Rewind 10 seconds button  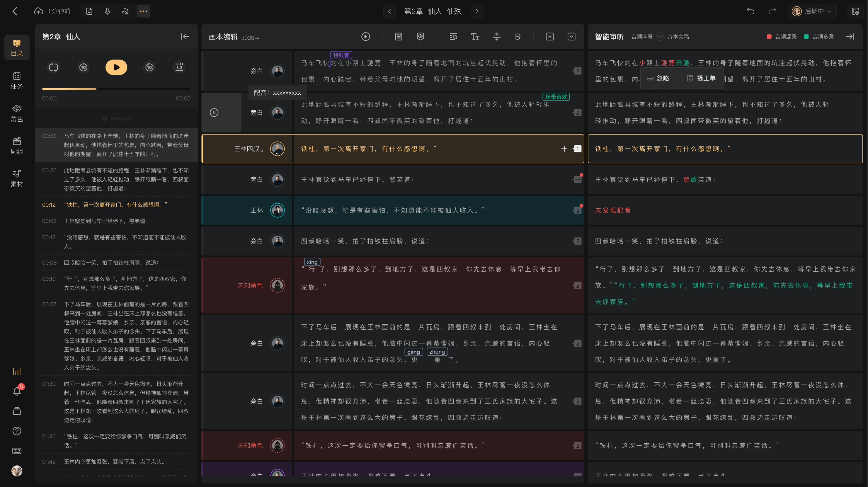tap(83, 67)
